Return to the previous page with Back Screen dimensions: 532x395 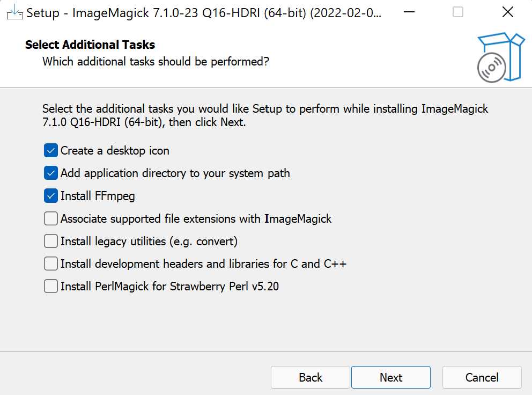tap(311, 377)
